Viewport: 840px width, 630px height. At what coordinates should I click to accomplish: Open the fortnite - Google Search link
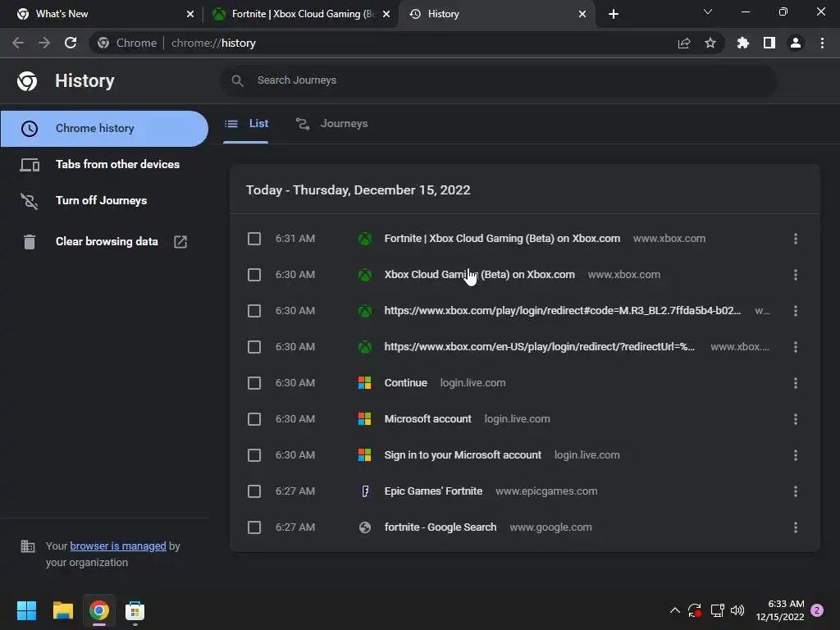[441, 527]
